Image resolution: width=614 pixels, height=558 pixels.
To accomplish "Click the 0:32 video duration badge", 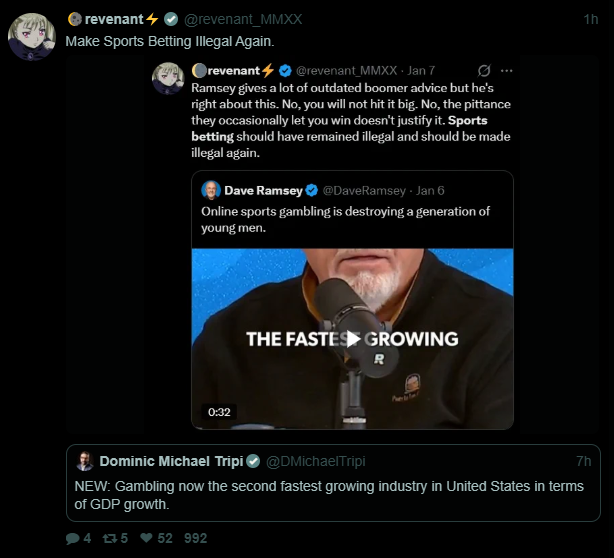I will (219, 411).
